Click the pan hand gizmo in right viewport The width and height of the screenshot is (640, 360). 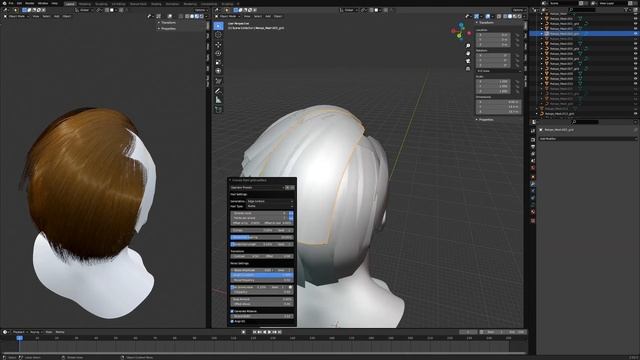[x=468, y=53]
